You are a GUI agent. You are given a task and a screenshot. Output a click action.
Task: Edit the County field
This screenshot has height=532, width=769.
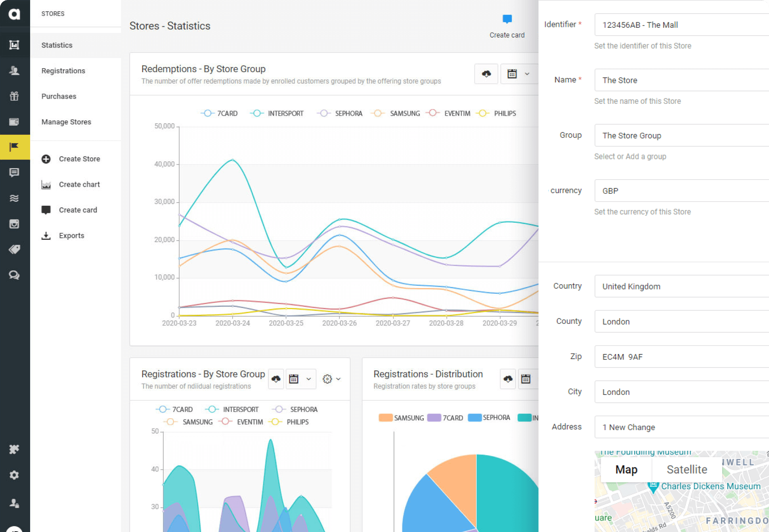click(682, 321)
